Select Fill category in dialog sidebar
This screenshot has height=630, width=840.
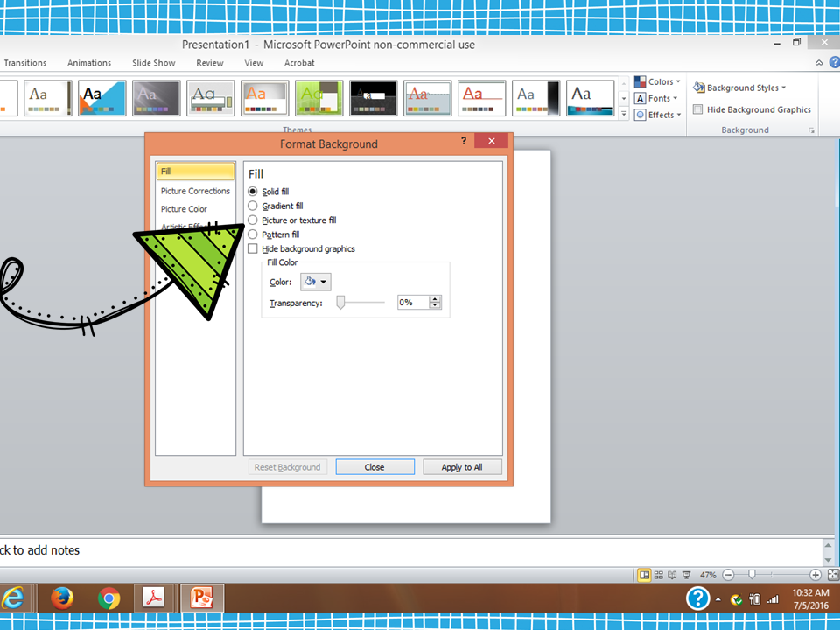(x=195, y=171)
